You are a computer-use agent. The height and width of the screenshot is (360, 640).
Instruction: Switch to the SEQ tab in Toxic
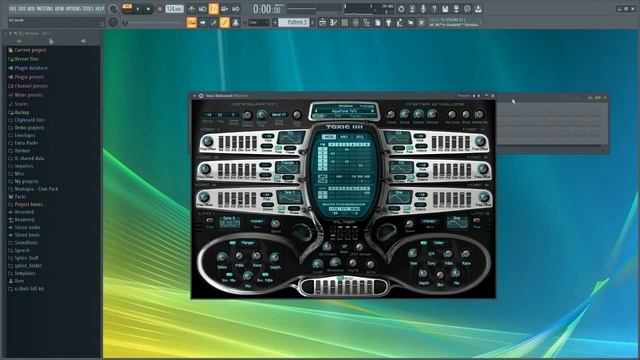point(360,137)
